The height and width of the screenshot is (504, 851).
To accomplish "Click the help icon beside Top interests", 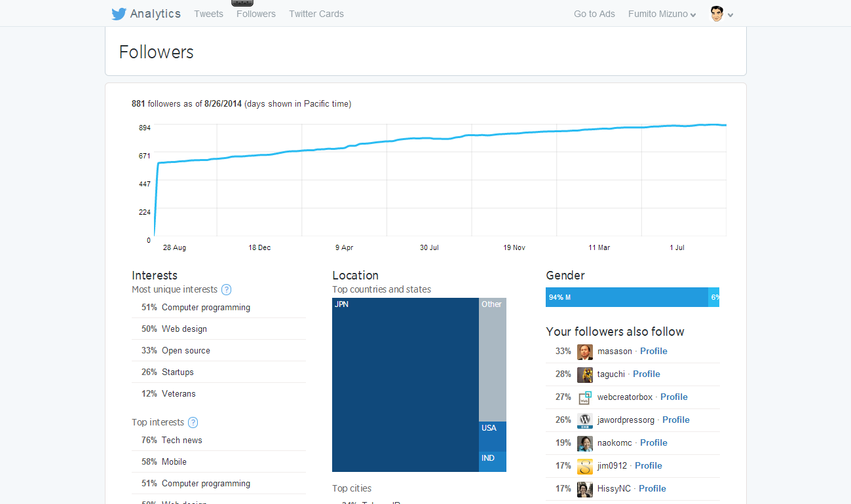I will [193, 422].
